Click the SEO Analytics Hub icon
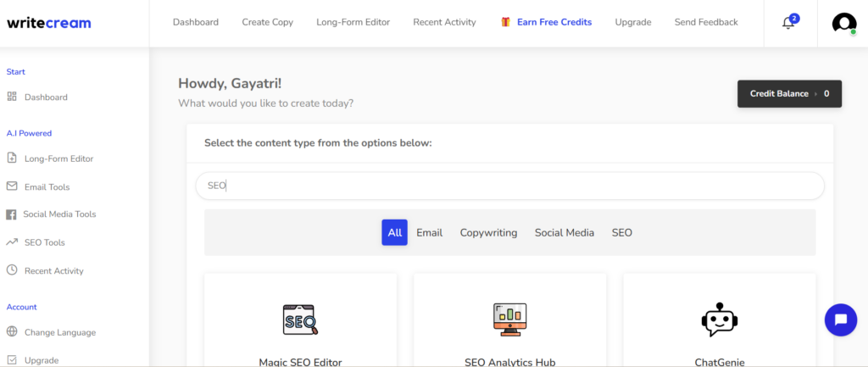The height and width of the screenshot is (367, 868). click(x=509, y=319)
